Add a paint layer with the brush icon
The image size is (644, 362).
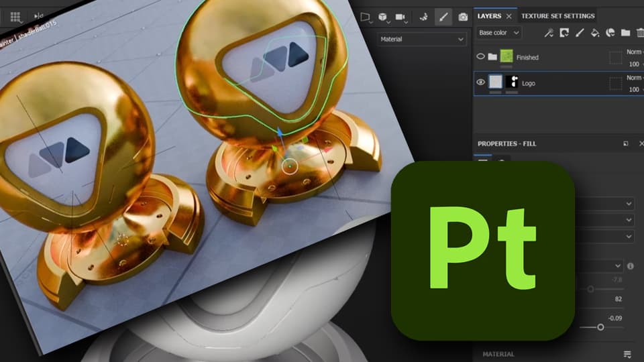580,33
